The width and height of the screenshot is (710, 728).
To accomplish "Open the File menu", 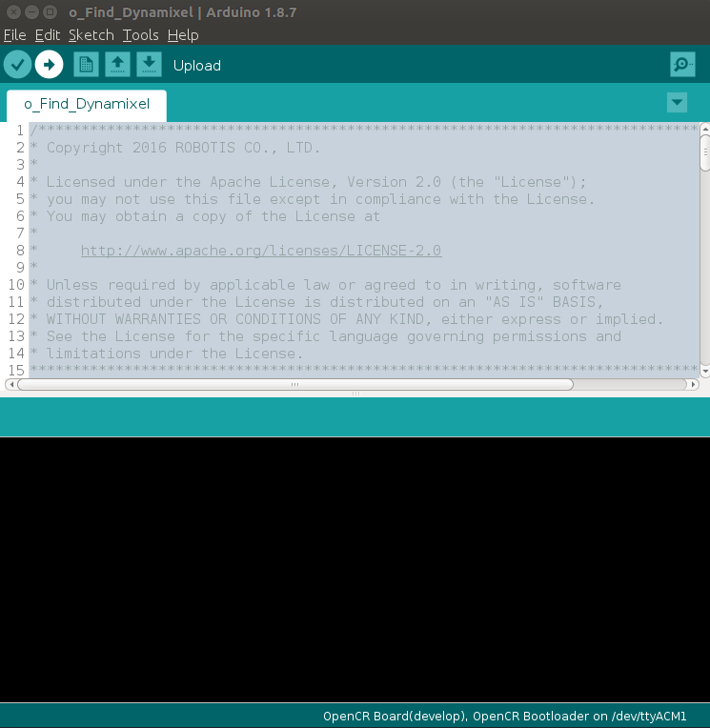I will (14, 35).
